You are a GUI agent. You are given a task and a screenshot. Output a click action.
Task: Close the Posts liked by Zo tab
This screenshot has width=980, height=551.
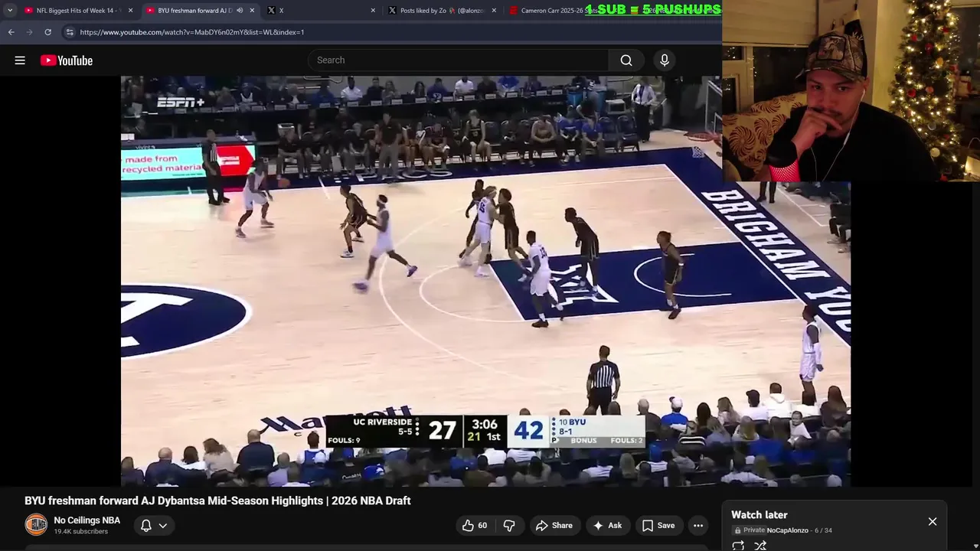point(494,11)
